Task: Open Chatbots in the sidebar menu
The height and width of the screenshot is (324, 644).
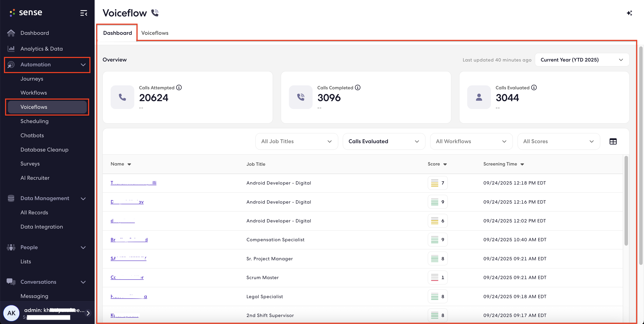Action: tap(32, 135)
